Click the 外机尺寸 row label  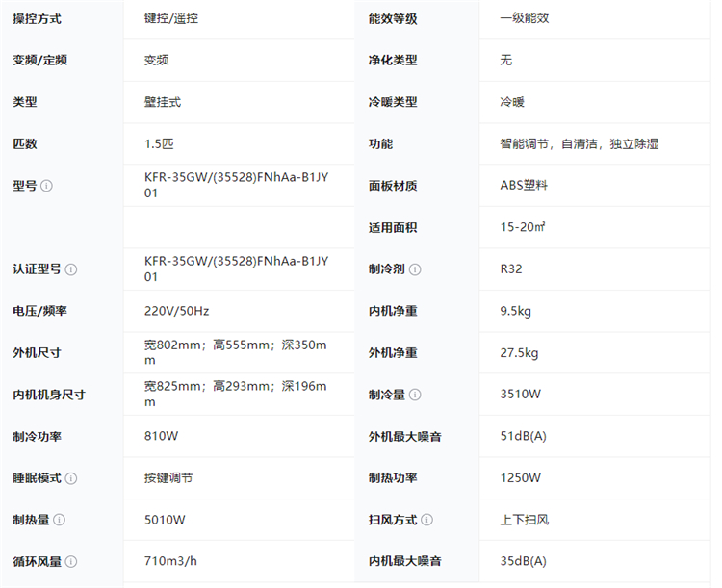[37, 353]
